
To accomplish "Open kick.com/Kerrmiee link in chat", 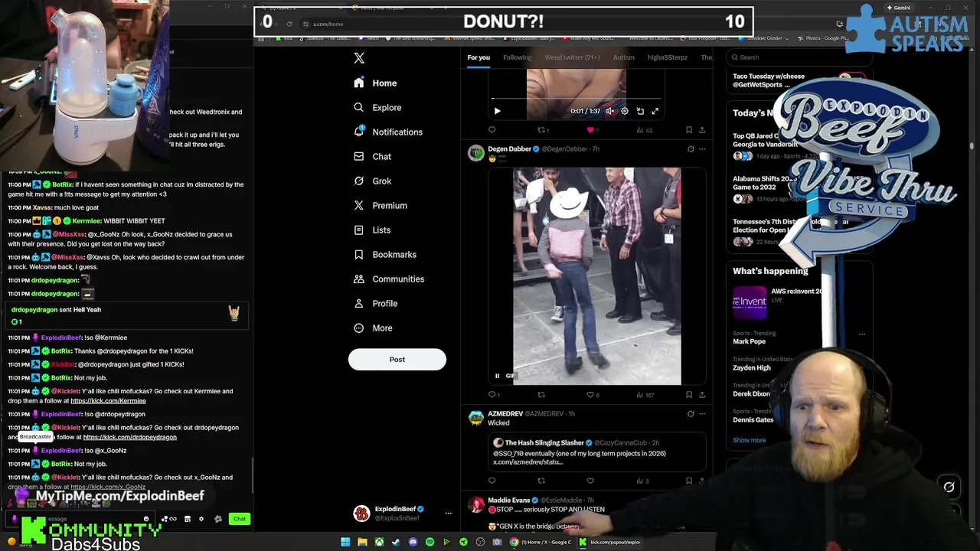I will pos(108,401).
